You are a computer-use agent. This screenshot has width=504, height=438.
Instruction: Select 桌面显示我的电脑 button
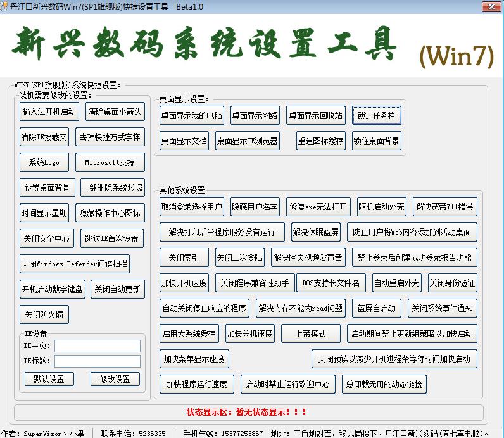(x=192, y=115)
